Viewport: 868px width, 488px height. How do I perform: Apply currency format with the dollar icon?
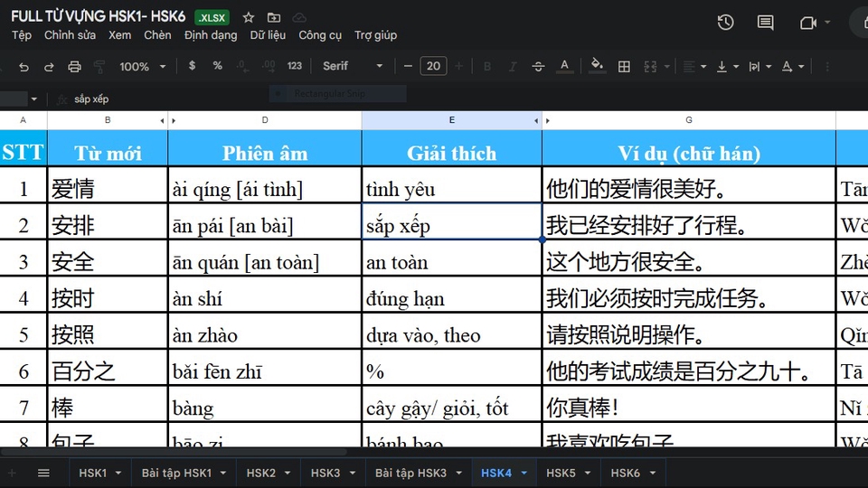192,66
